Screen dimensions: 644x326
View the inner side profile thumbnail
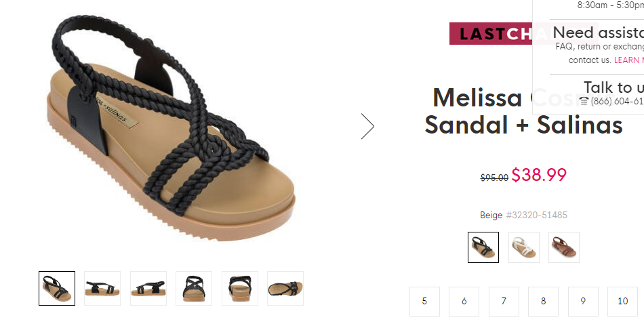tap(148, 288)
